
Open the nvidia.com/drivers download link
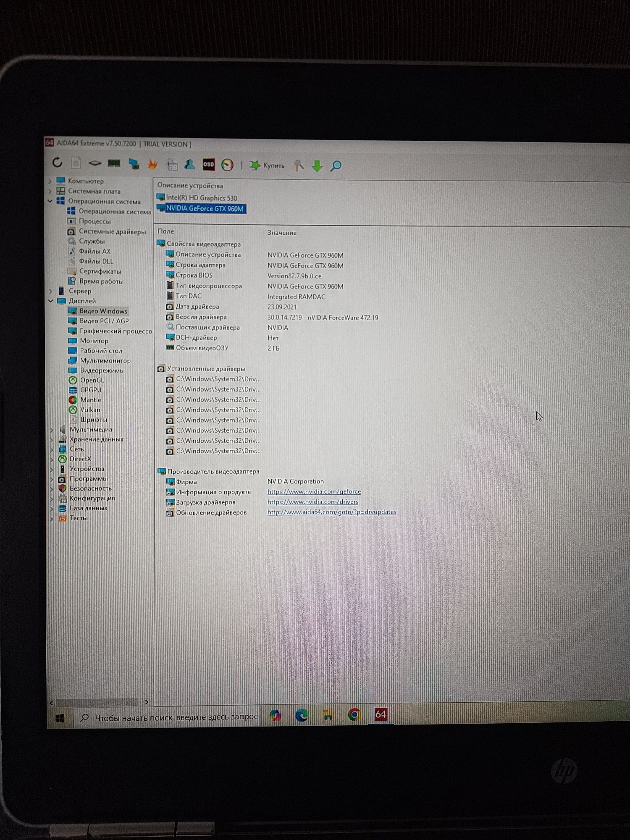point(313,502)
